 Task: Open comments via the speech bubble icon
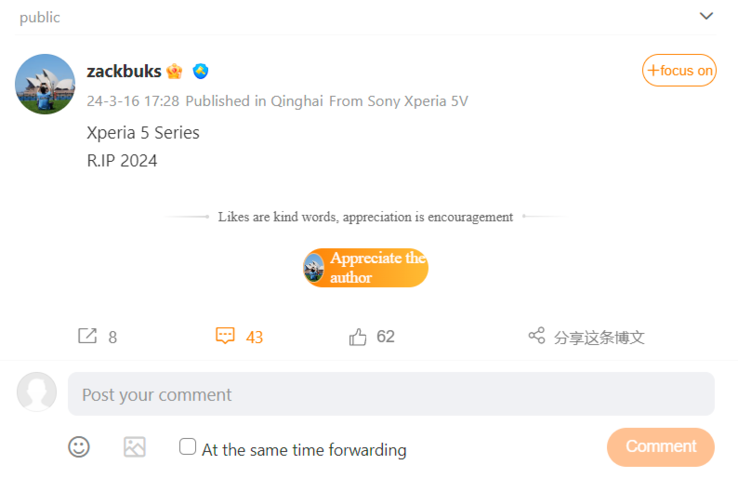point(225,336)
